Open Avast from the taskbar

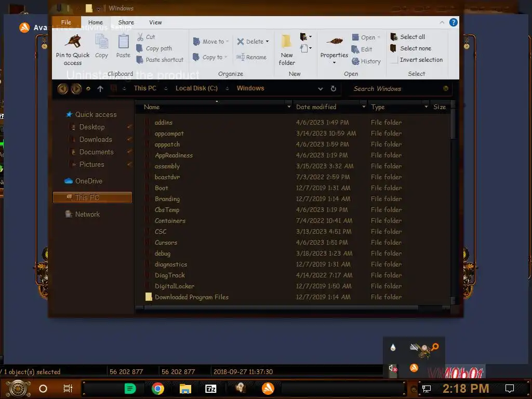point(268,389)
